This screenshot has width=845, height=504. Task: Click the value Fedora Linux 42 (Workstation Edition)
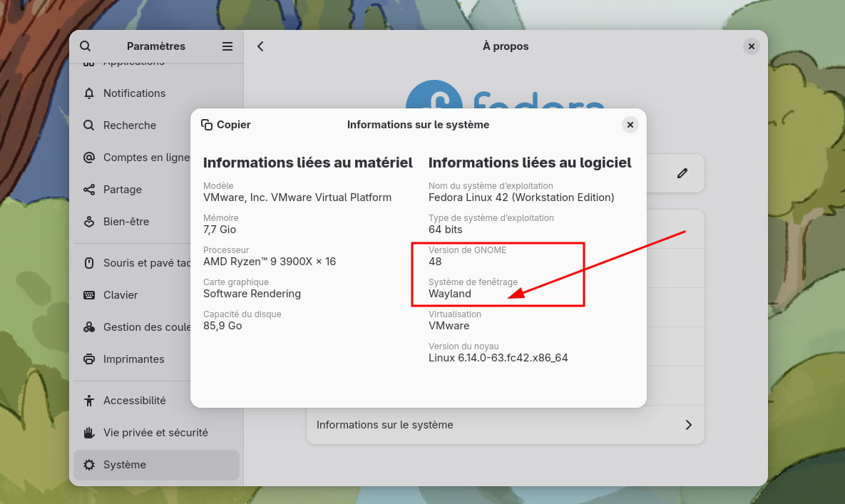(521, 197)
